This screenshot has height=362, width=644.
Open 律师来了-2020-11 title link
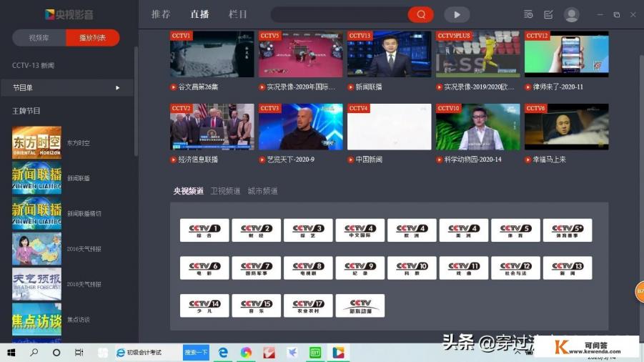pyautogui.click(x=558, y=87)
